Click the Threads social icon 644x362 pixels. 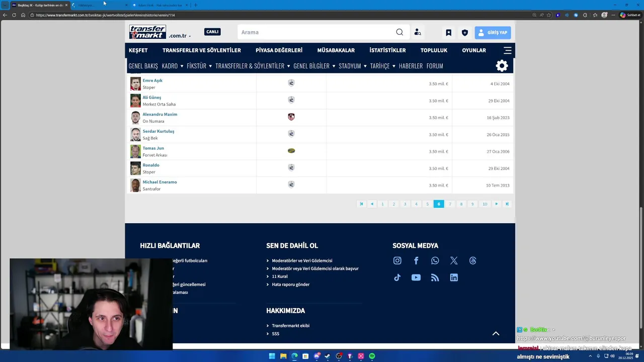(x=473, y=260)
